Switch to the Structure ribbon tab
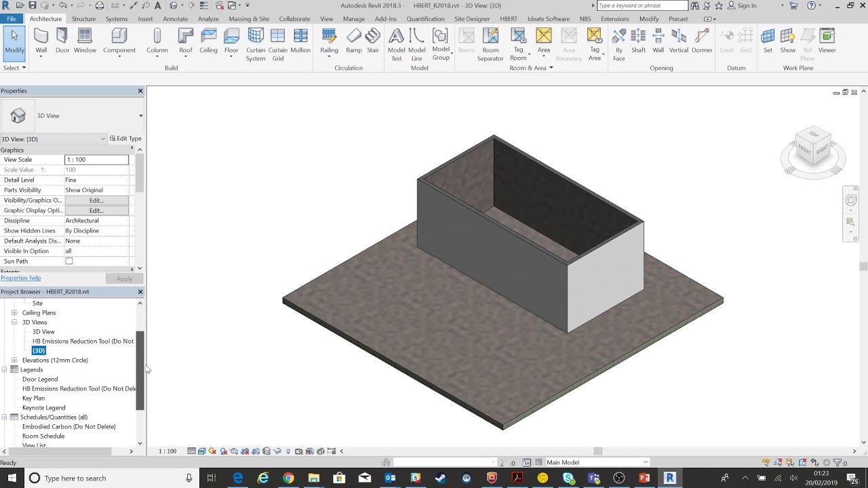The height and width of the screenshot is (488, 868). click(83, 19)
